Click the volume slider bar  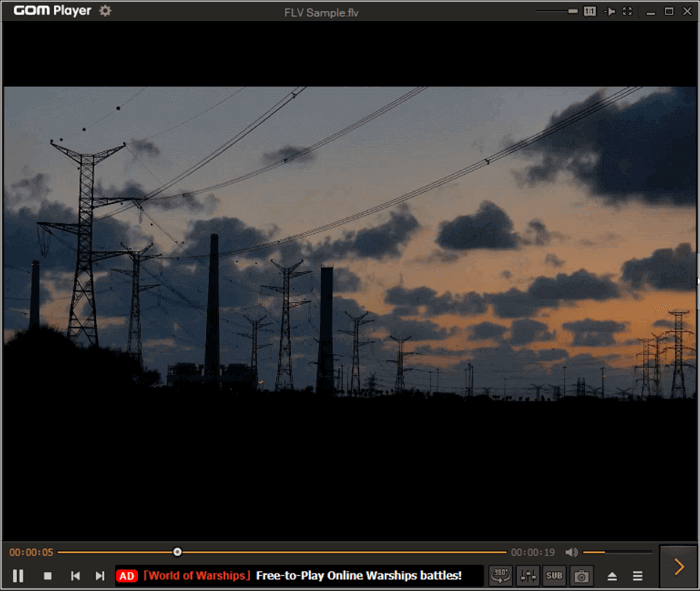pyautogui.click(x=616, y=552)
